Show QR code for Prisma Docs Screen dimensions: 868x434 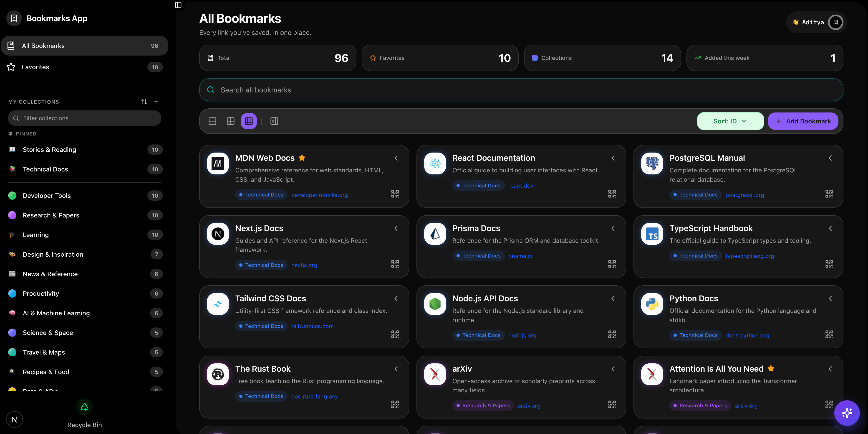pyautogui.click(x=612, y=264)
